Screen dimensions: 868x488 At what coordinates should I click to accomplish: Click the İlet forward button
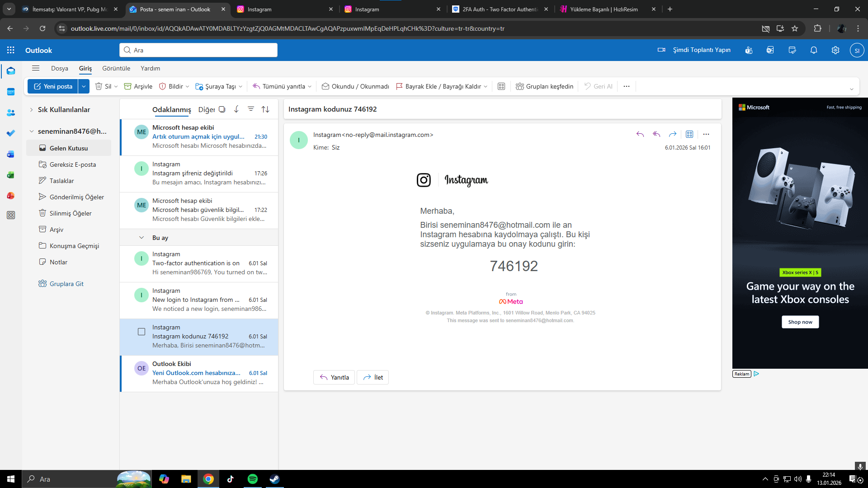click(x=373, y=377)
